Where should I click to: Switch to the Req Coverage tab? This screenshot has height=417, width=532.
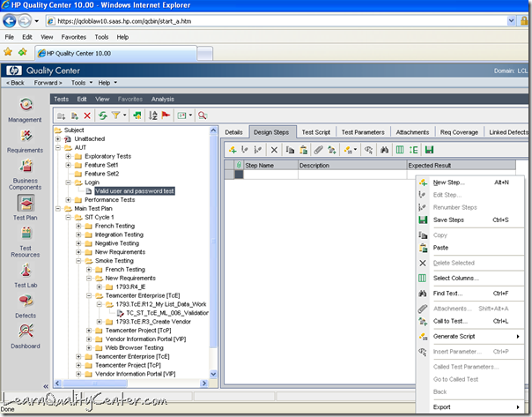click(459, 132)
